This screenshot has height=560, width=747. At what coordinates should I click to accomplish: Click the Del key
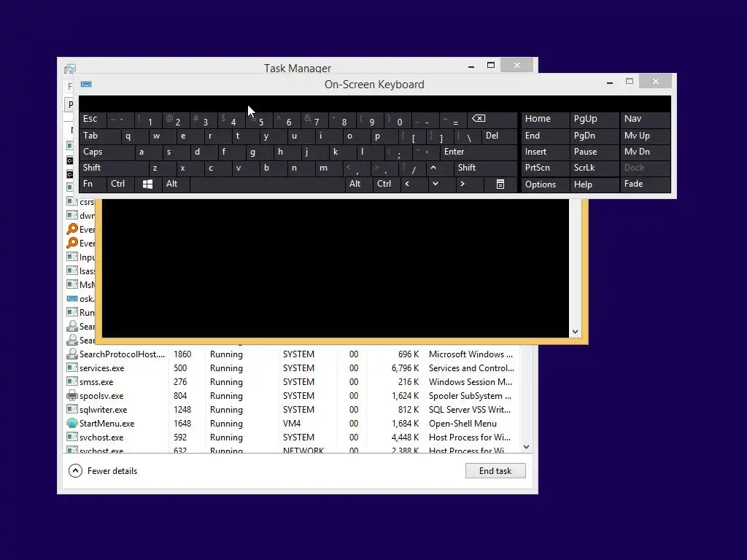pos(499,136)
